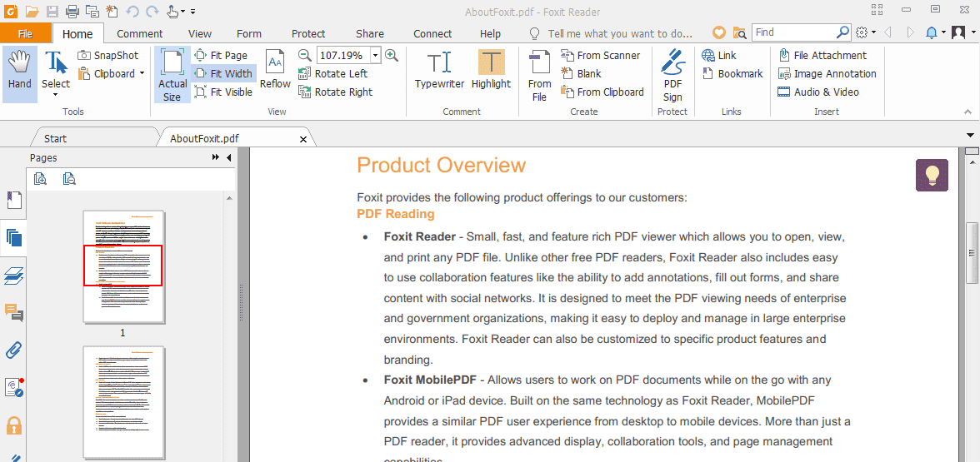Activate Reflow view

[275, 70]
